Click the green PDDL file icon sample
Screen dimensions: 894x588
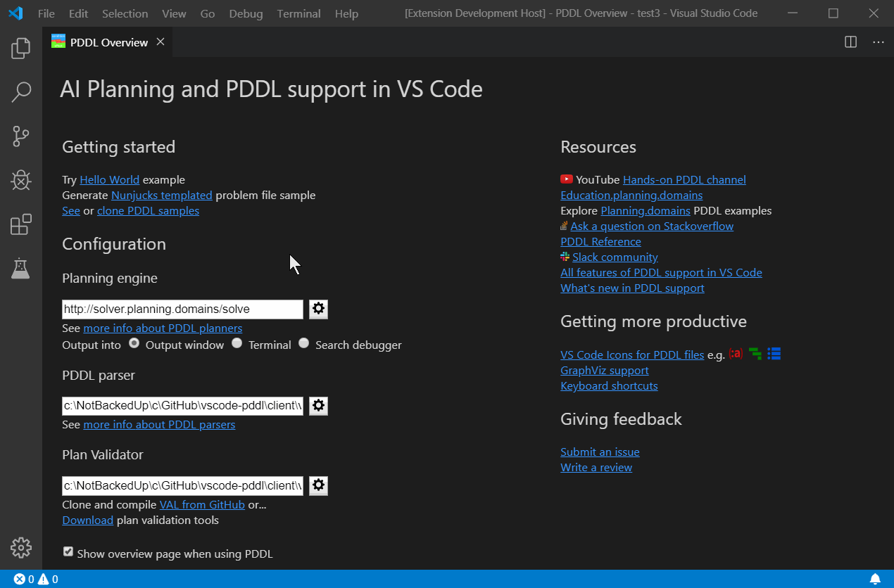click(x=755, y=354)
